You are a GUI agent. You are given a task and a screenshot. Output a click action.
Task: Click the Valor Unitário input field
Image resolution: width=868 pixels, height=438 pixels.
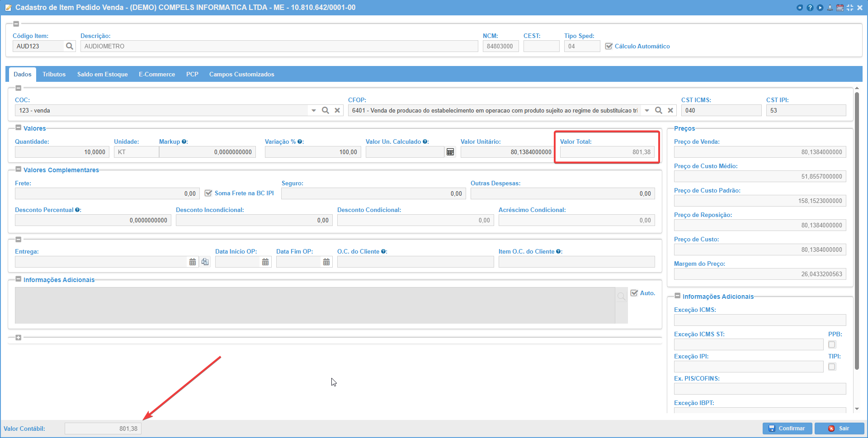click(x=508, y=152)
